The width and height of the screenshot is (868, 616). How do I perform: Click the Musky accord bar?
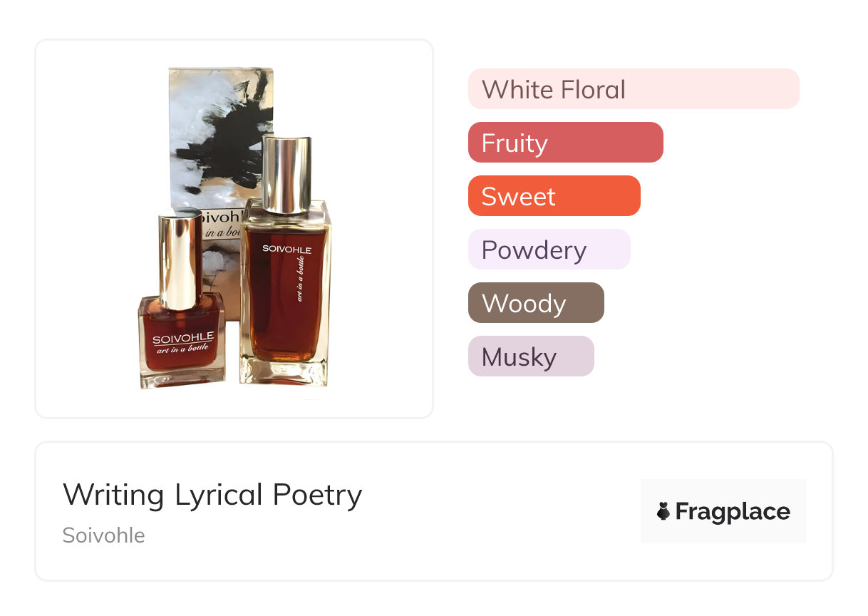(530, 356)
